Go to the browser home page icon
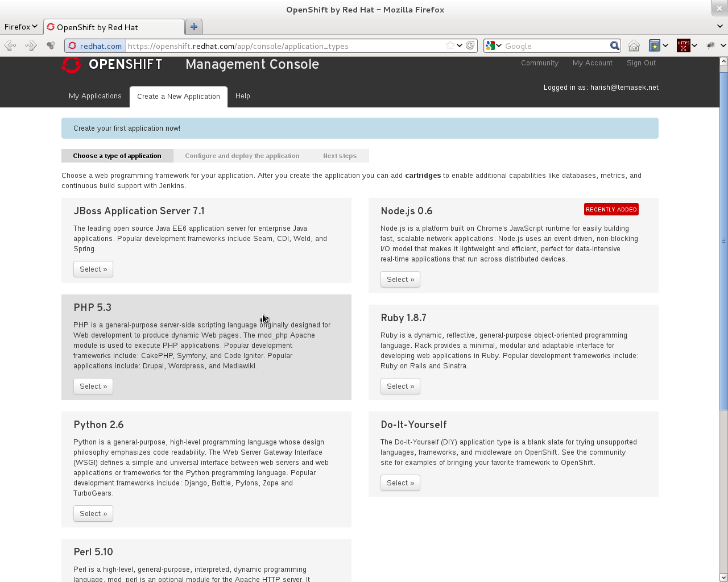This screenshot has width=728, height=582. pos(634,45)
